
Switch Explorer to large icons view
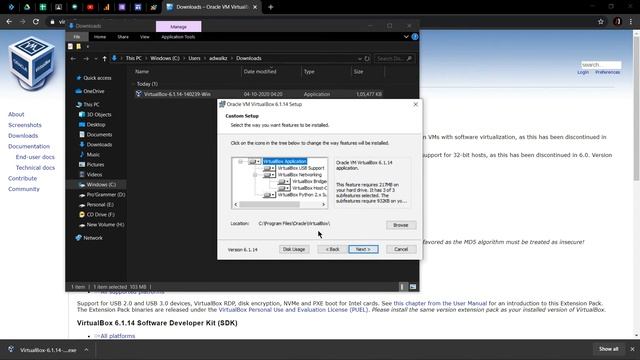[x=413, y=287]
